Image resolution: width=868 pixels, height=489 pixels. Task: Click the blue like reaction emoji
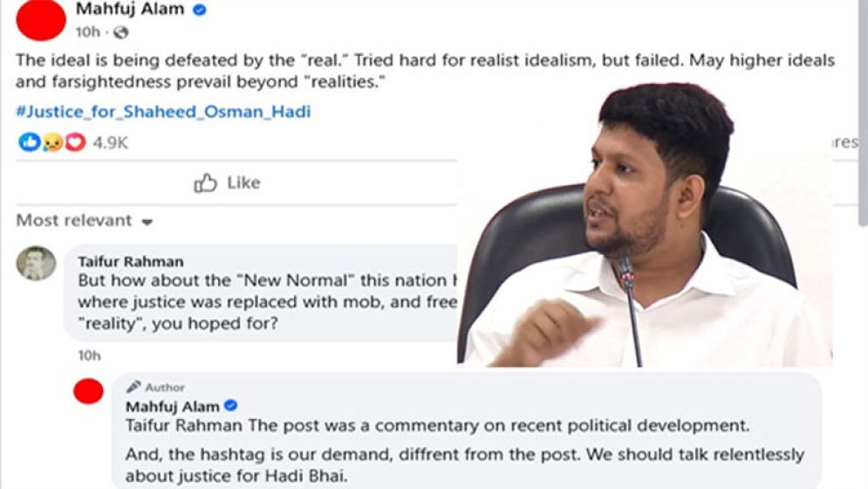coord(29,142)
